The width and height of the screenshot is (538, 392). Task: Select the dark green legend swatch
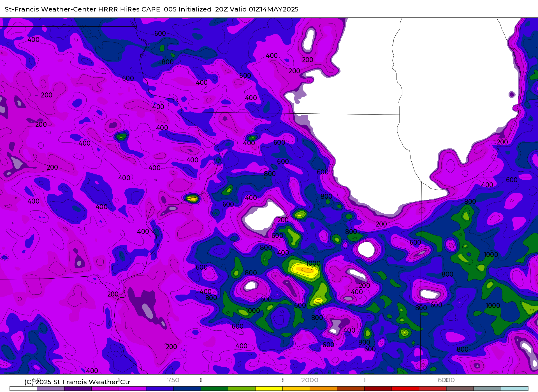coord(214,389)
